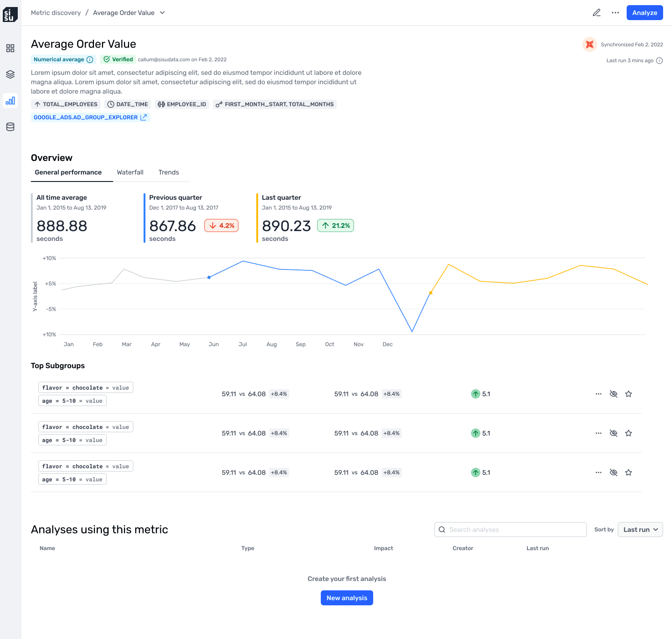Viewport: 672px width, 639px height.
Task: Click the pencil edit icon near Analyze
Action: pyautogui.click(x=597, y=13)
